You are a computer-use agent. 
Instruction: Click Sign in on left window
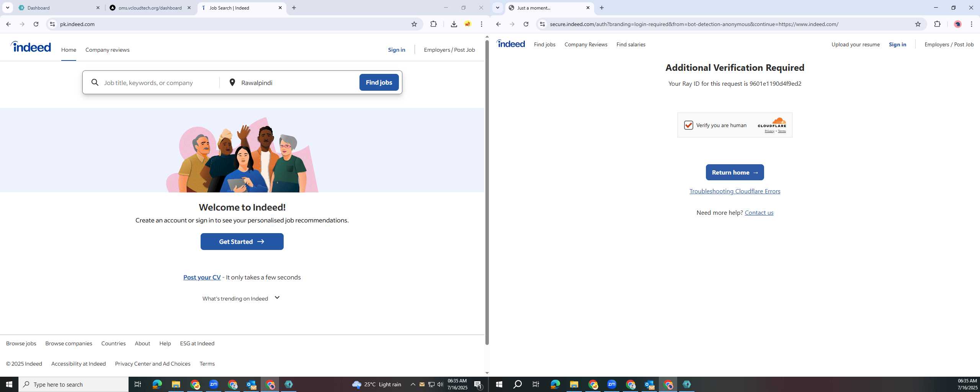(396, 50)
